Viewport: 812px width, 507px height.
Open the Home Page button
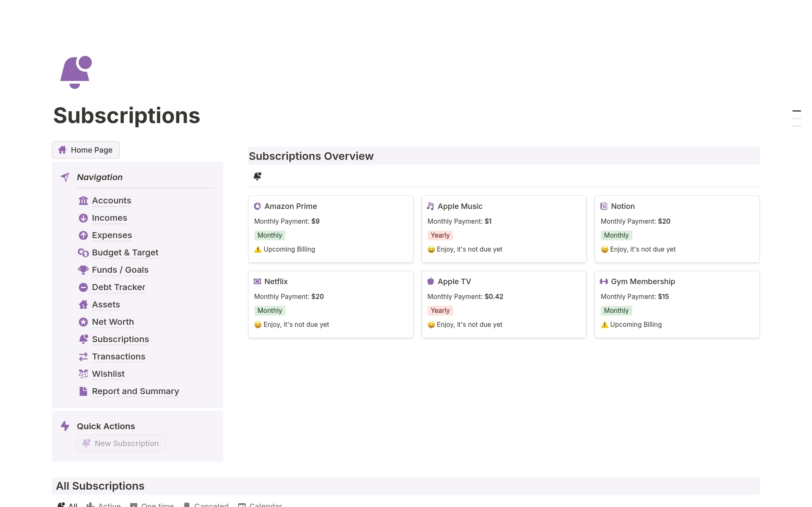[x=86, y=150]
